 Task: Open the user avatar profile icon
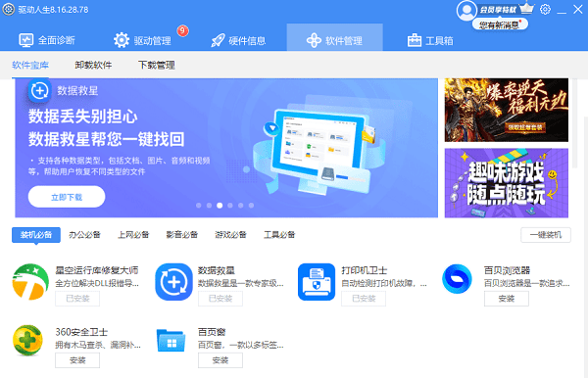pyautogui.click(x=466, y=11)
